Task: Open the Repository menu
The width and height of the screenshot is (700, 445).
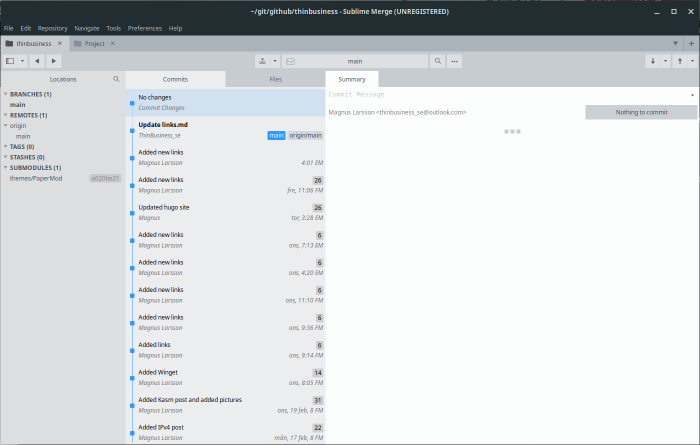Action: click(x=52, y=28)
